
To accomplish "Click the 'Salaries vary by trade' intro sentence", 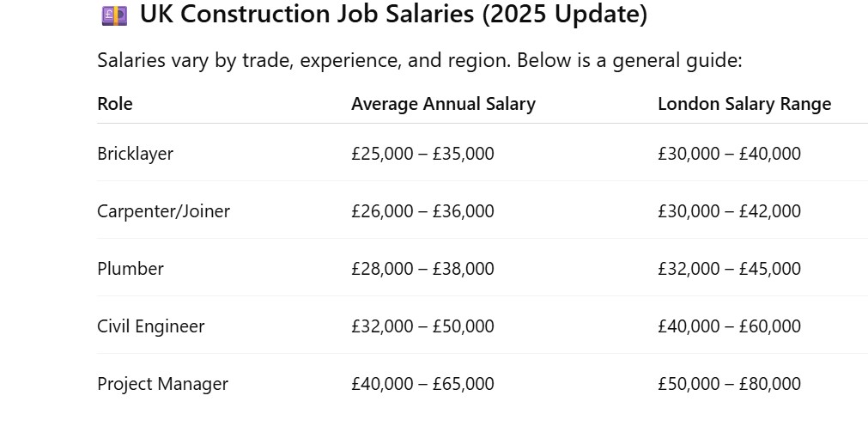I will click(x=419, y=61).
